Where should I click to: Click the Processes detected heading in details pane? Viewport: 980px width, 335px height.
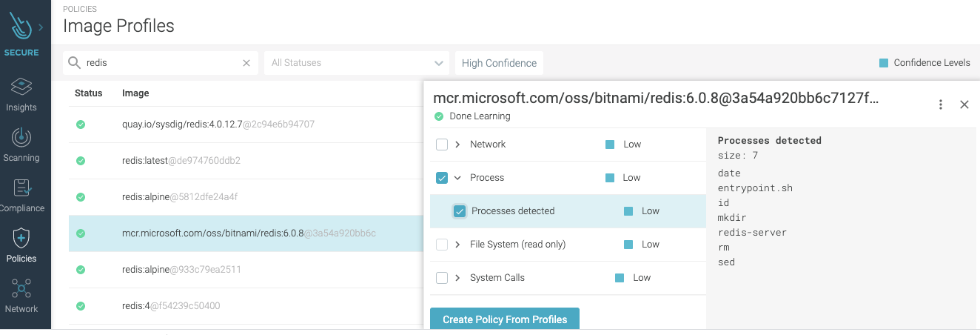[770, 140]
